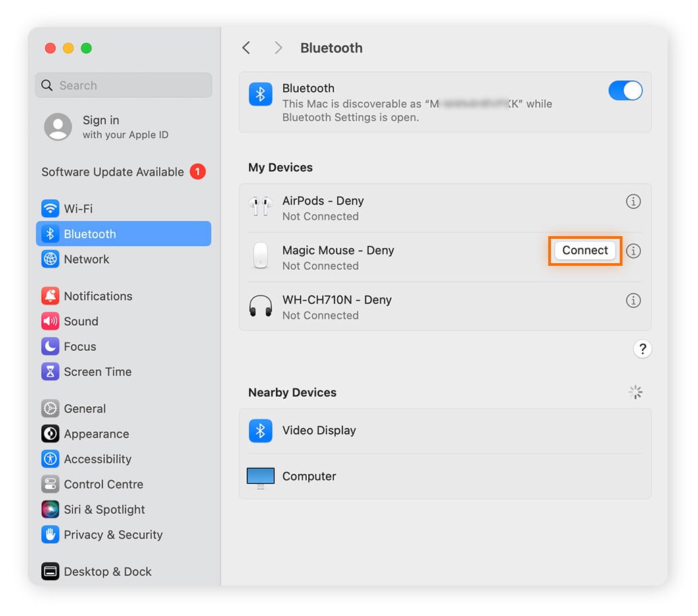Click the Search field
Screen dimensions: 698x616
pos(123,86)
